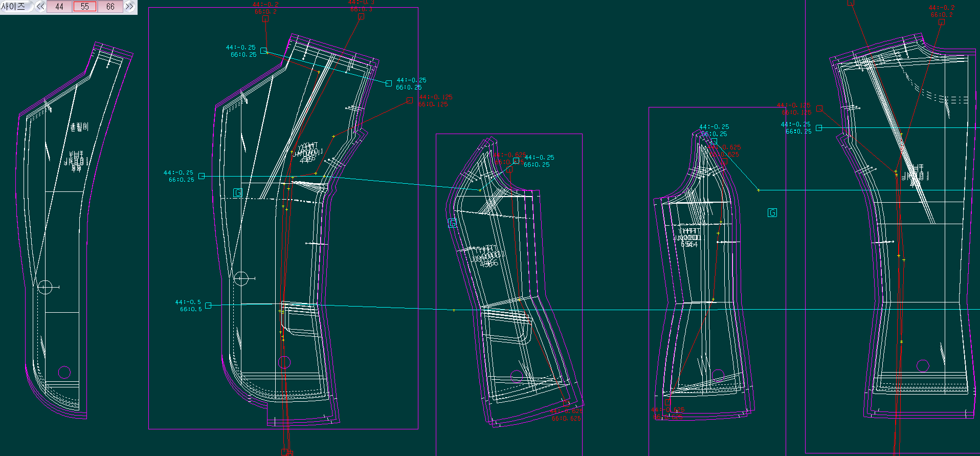Select cyan 44:-0.25 handle left of boxed front piece
This screenshot has height=456, width=980.
coord(202,176)
